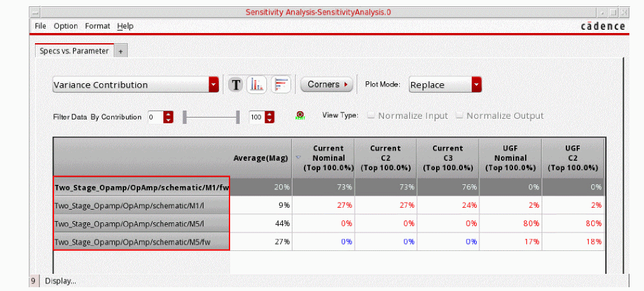Click the maximum contribution filter stepper arrows
Screen dimensions: 644x291
270,117
